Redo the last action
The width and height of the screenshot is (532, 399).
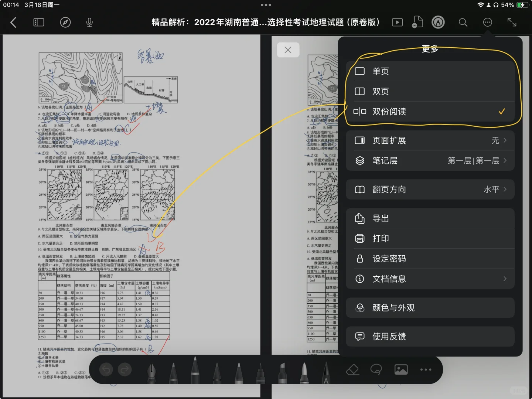tap(125, 369)
